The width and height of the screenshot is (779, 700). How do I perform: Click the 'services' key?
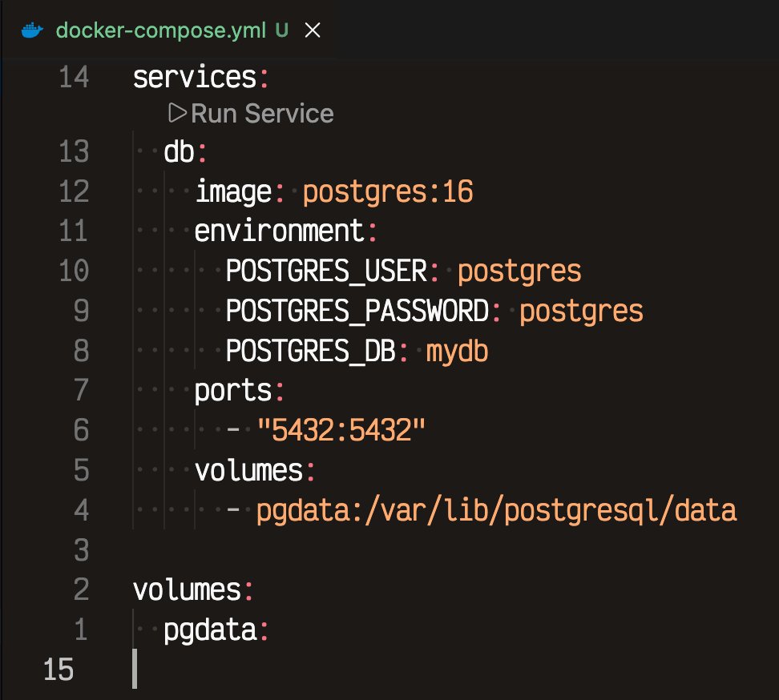coord(195,78)
